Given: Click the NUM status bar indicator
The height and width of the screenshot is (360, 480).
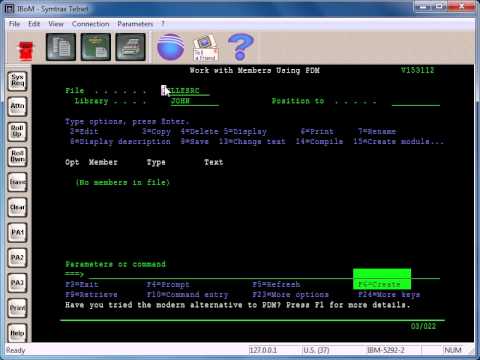Looking at the screenshot, I should pos(453,350).
